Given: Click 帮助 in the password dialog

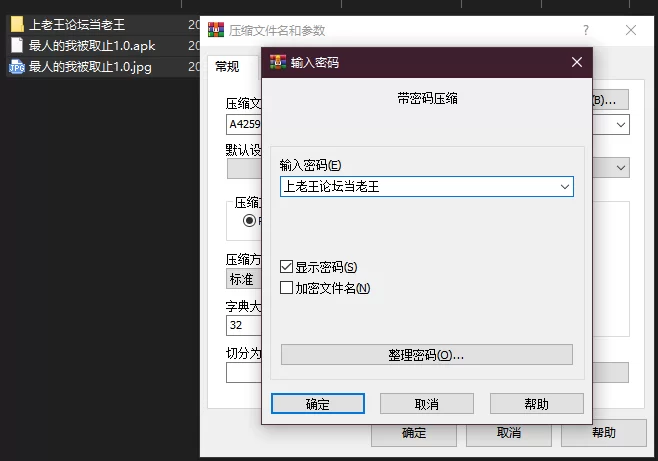Looking at the screenshot, I should tap(537, 404).
